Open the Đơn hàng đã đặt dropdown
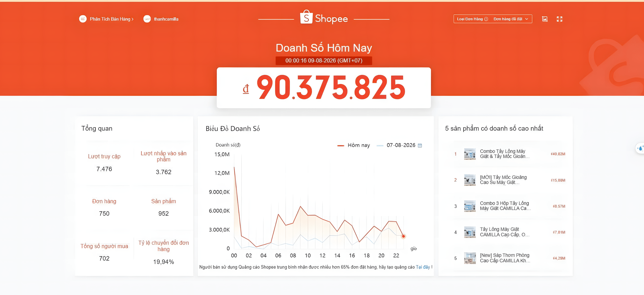Viewport: 644px width, 295px height. (511, 19)
